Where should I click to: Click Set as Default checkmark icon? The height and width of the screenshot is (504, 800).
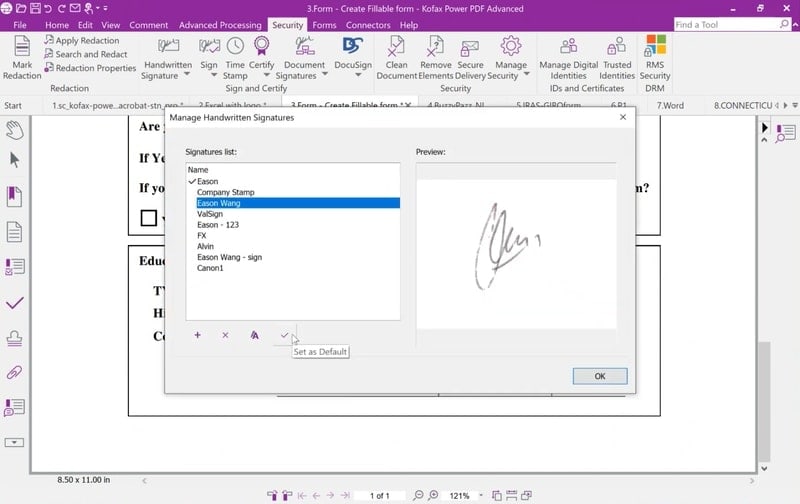285,335
